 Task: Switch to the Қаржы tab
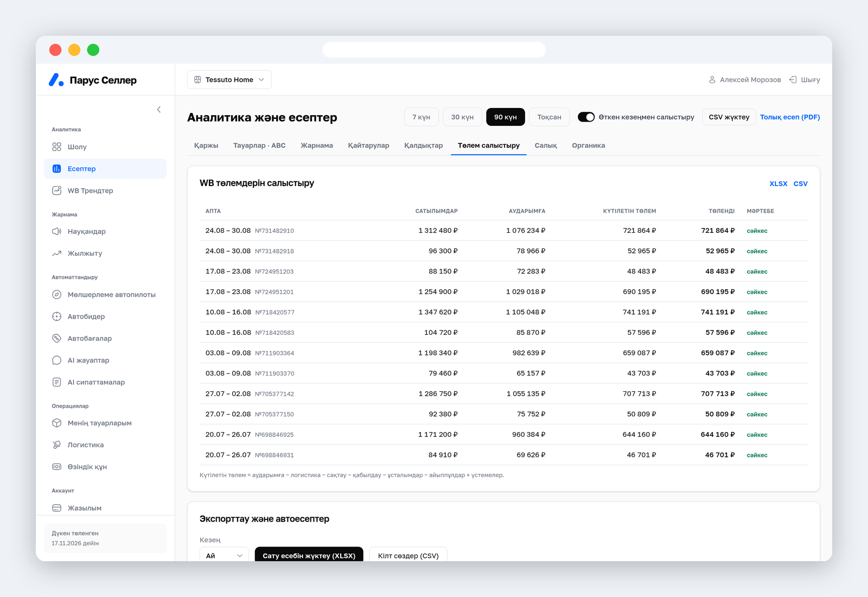(206, 145)
